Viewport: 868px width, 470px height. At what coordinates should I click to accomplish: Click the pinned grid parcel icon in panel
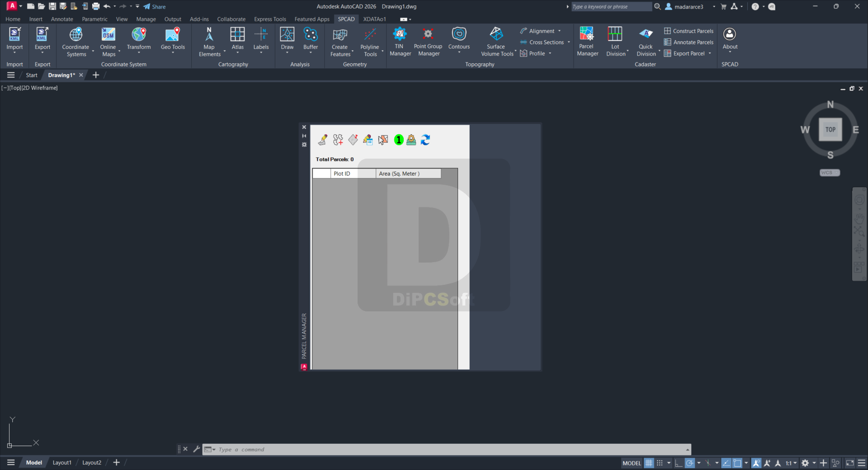[353, 140]
